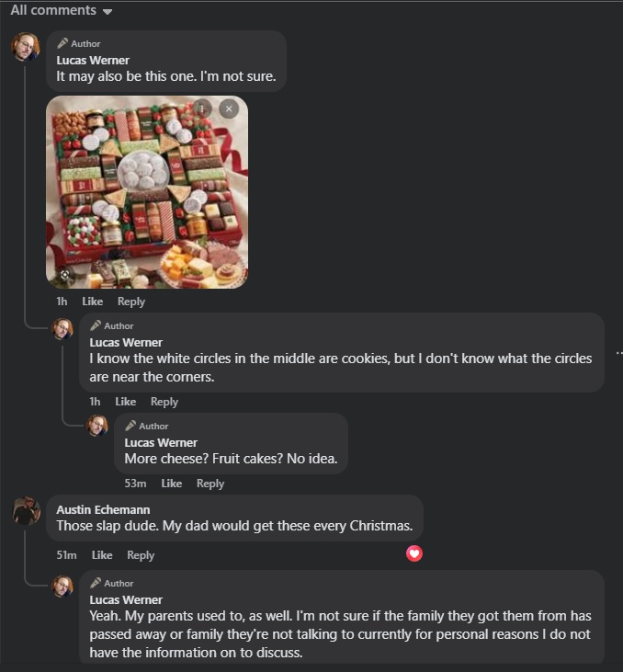Like the 'white circles' cookies comment
This screenshot has height=672, width=623.
[126, 402]
